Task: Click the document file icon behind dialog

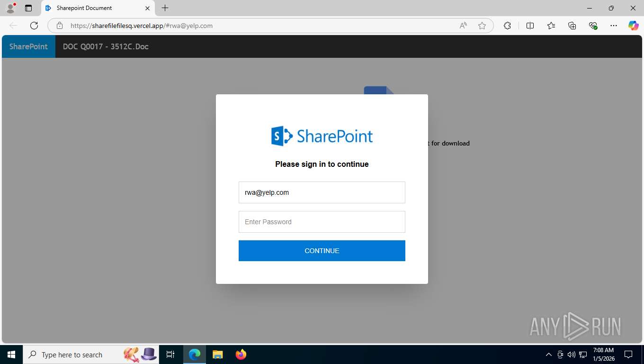Action: point(379,90)
